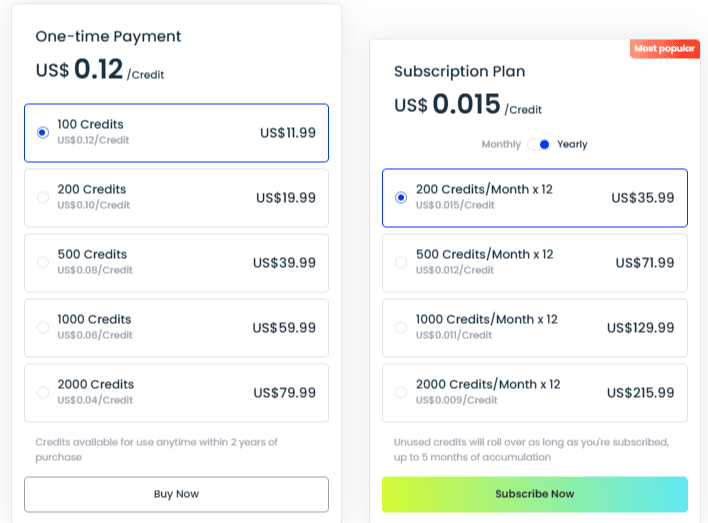Image resolution: width=708 pixels, height=523 pixels.
Task: Click the Yearly billing label
Action: pyautogui.click(x=572, y=145)
